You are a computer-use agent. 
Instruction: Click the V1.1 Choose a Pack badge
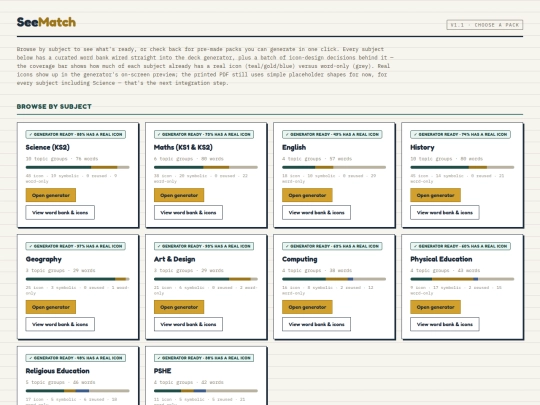coord(485,25)
